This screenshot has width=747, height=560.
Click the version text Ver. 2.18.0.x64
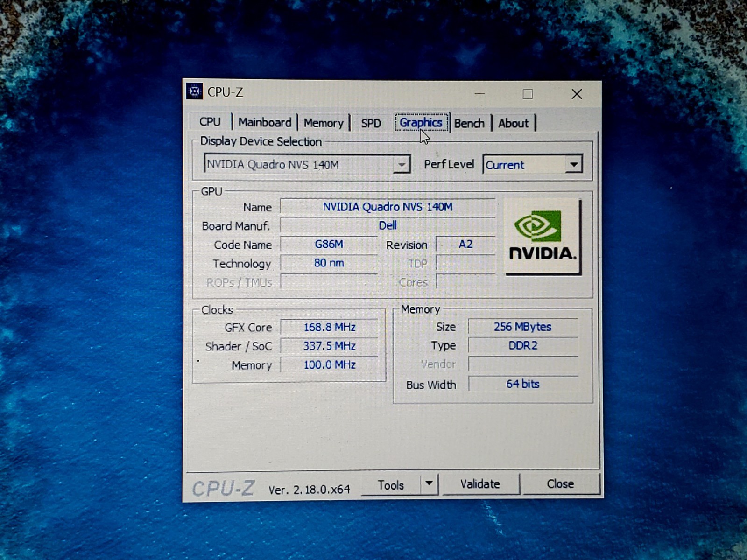pyautogui.click(x=309, y=490)
